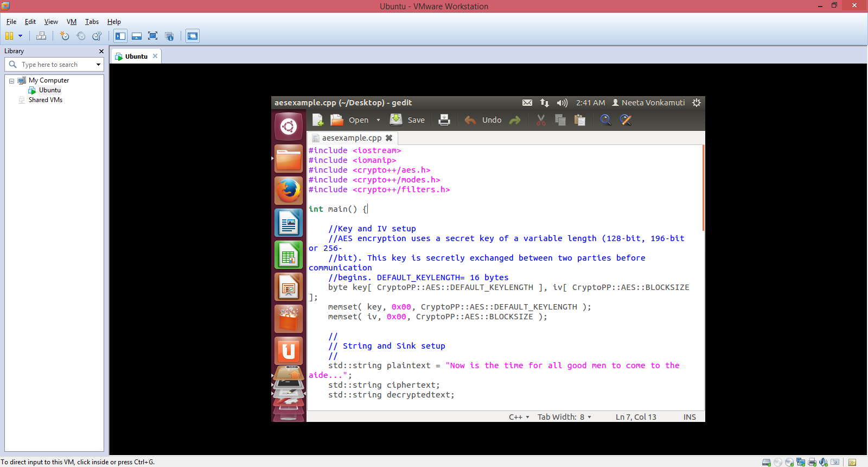Click the Paste clipboard icon

(580, 120)
